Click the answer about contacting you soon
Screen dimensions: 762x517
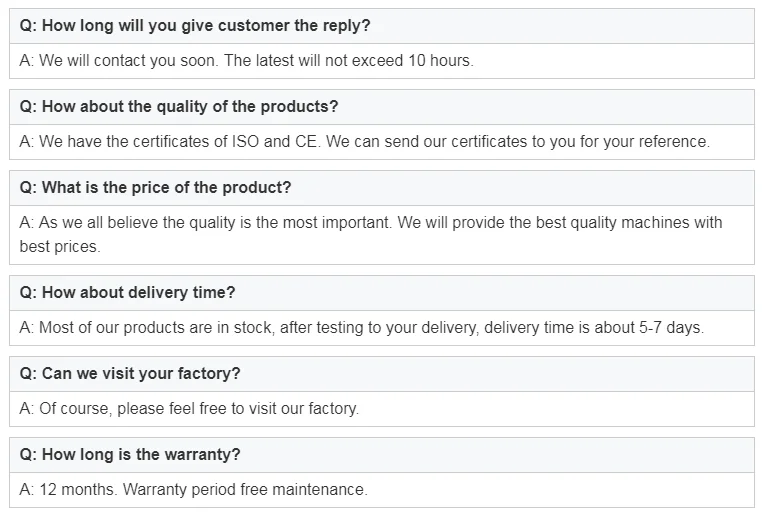[x=246, y=61]
